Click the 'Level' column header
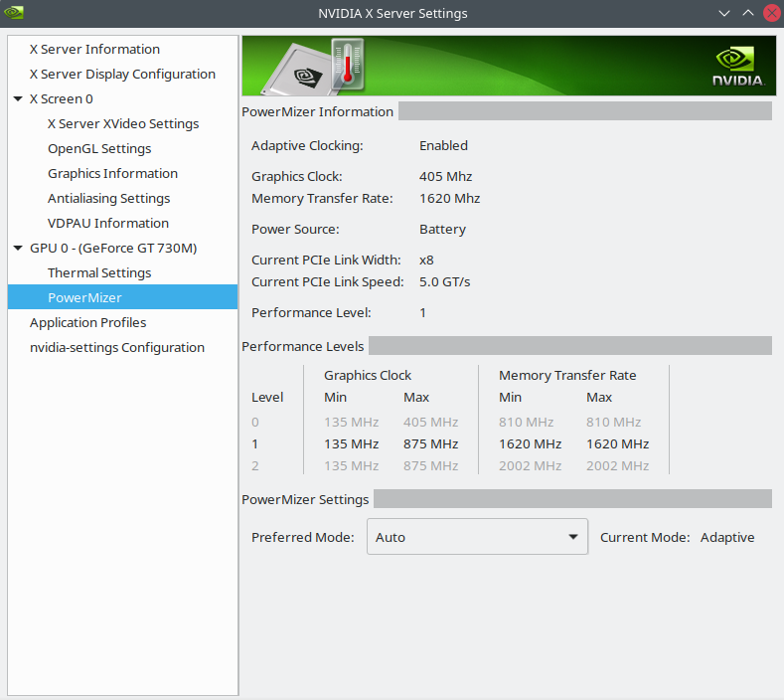Viewport: 784px width, 700px height. coord(267,398)
